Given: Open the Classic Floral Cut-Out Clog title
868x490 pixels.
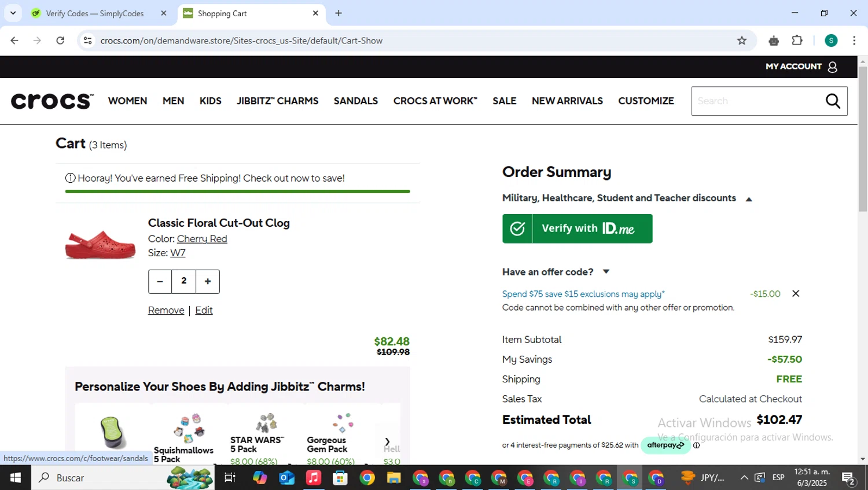Looking at the screenshot, I should pyautogui.click(x=219, y=223).
